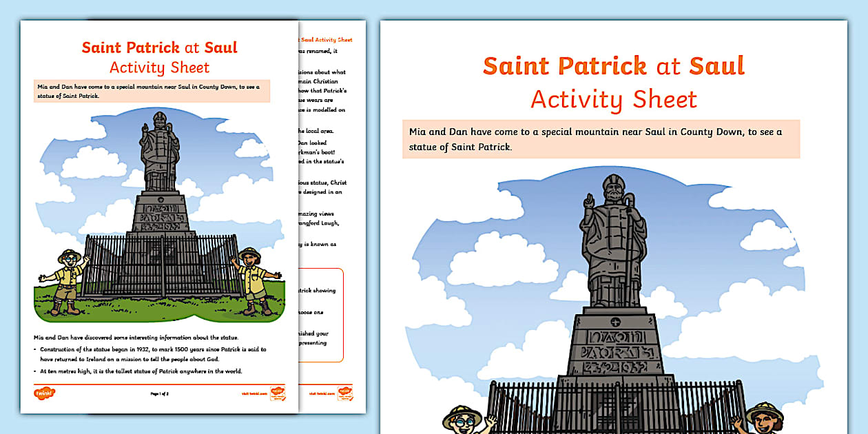Click the Twinkl badge on the front sheet
The image size is (868, 434).
pyautogui.click(x=278, y=393)
